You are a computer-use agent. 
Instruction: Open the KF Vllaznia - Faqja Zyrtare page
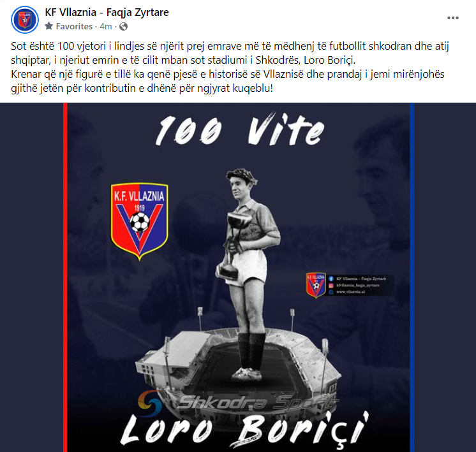pos(107,13)
